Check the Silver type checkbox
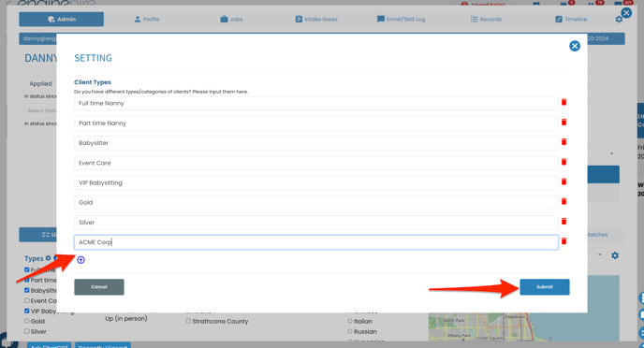 click(x=27, y=331)
